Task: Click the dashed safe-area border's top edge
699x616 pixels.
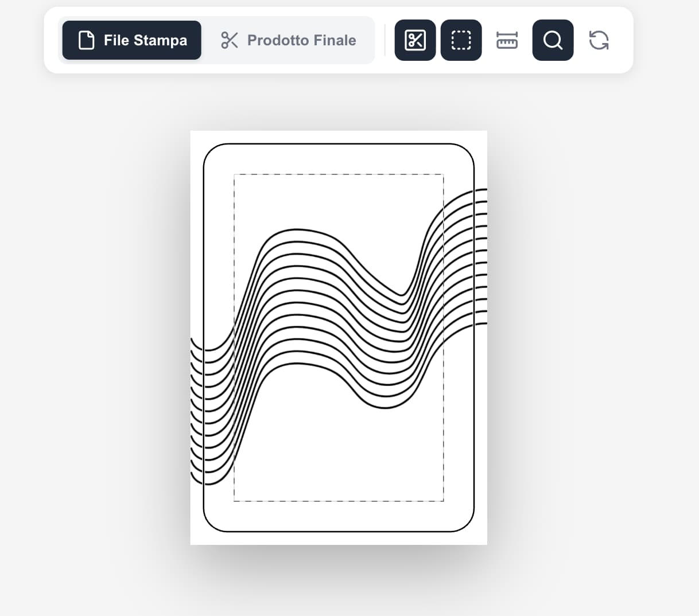Action: point(339,174)
